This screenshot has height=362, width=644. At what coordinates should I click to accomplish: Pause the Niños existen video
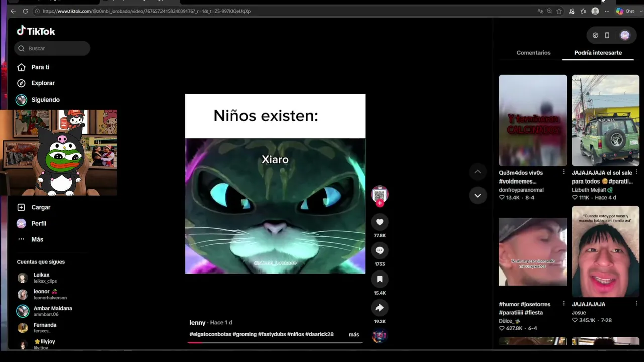point(275,184)
